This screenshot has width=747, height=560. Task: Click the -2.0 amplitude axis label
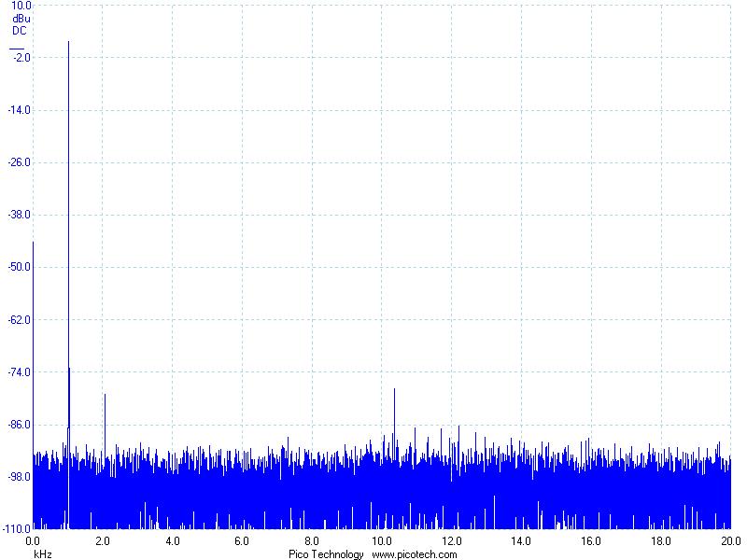pos(21,58)
